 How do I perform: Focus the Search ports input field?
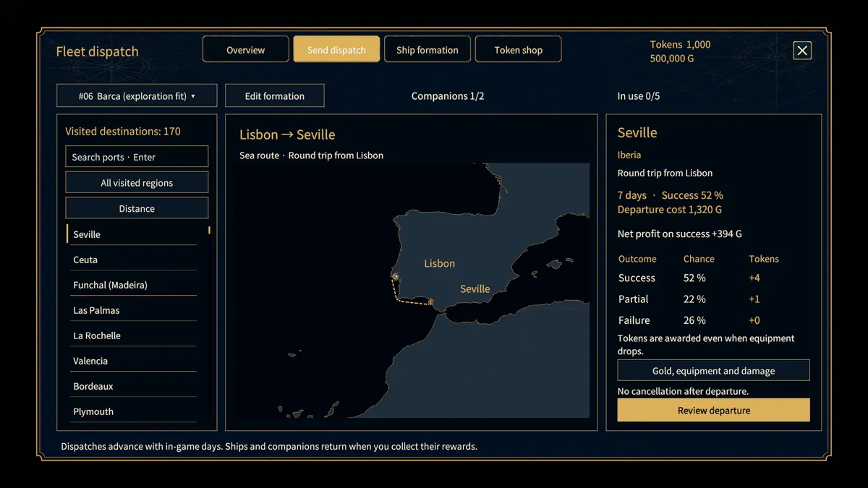[137, 157]
